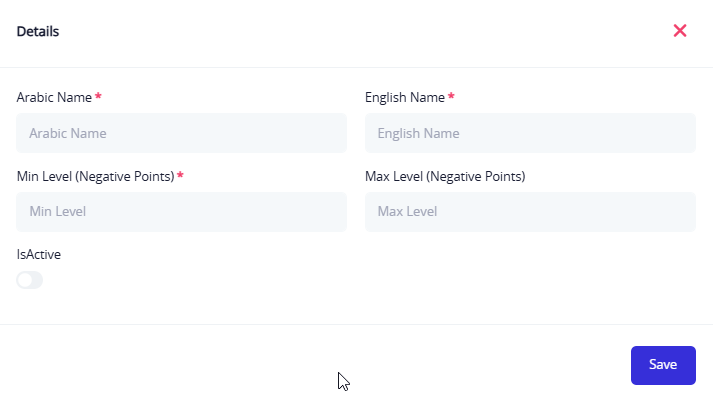Click the empty area right of the IsActive switch
Viewport: 713px width, 402px height.
200,281
